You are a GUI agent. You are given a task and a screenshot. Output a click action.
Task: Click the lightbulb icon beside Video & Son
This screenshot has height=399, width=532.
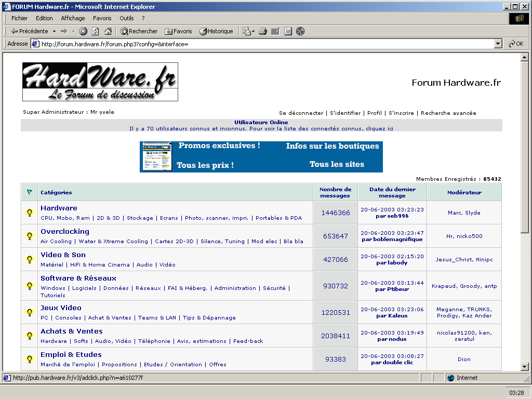tap(30, 260)
